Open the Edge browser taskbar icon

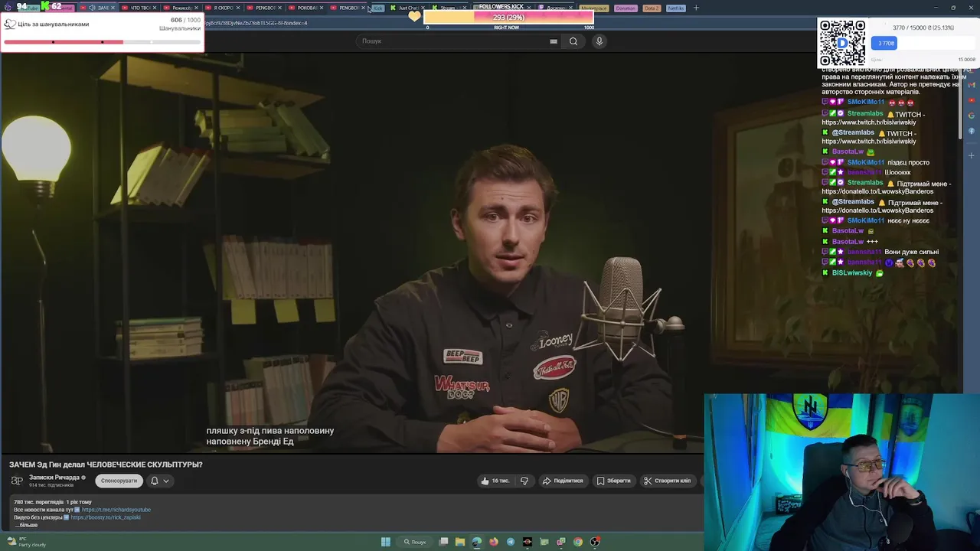point(477,542)
